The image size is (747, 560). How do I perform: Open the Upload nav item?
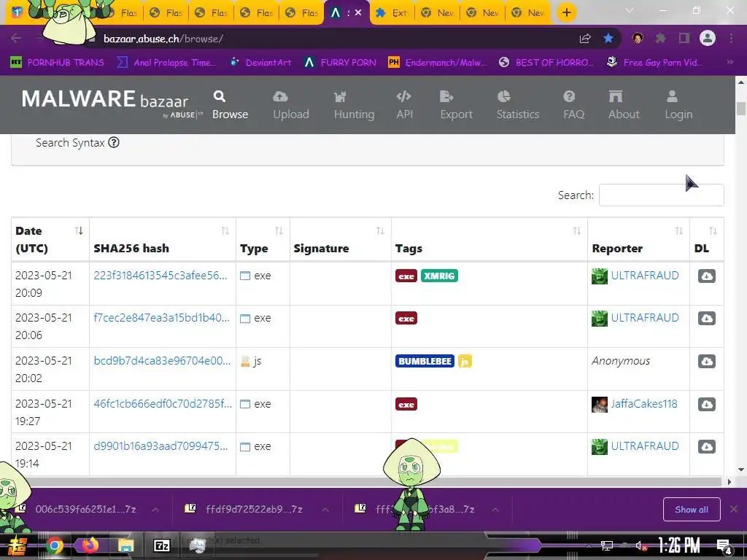click(290, 105)
